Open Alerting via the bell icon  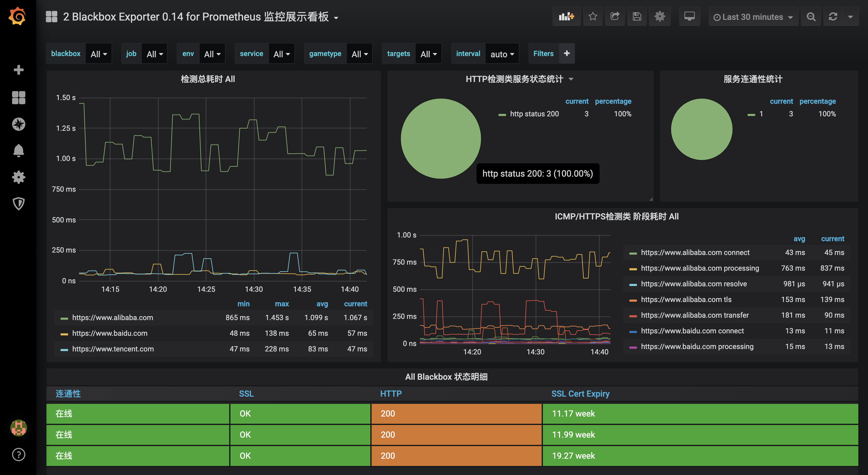point(18,150)
